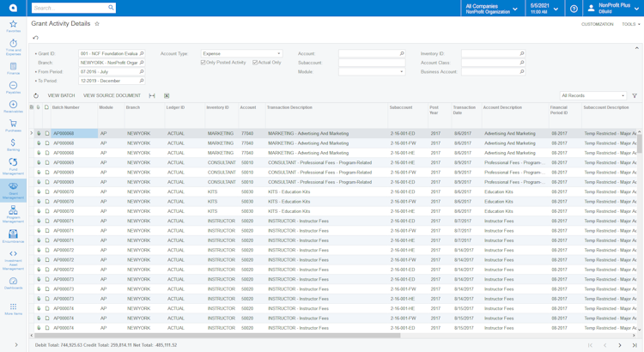Open the All Companies selector dropdown
Image resolution: width=644 pixels, height=352 pixels.
(491, 9)
